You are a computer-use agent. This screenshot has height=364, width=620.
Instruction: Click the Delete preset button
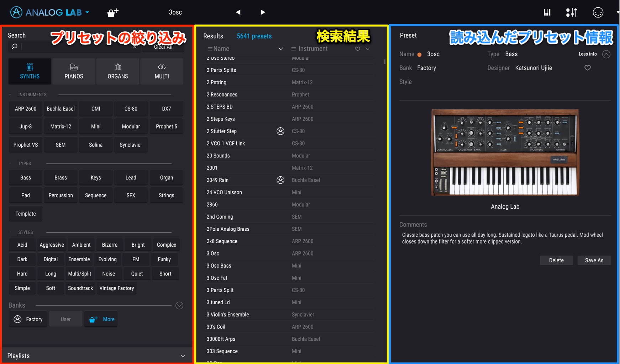point(556,260)
